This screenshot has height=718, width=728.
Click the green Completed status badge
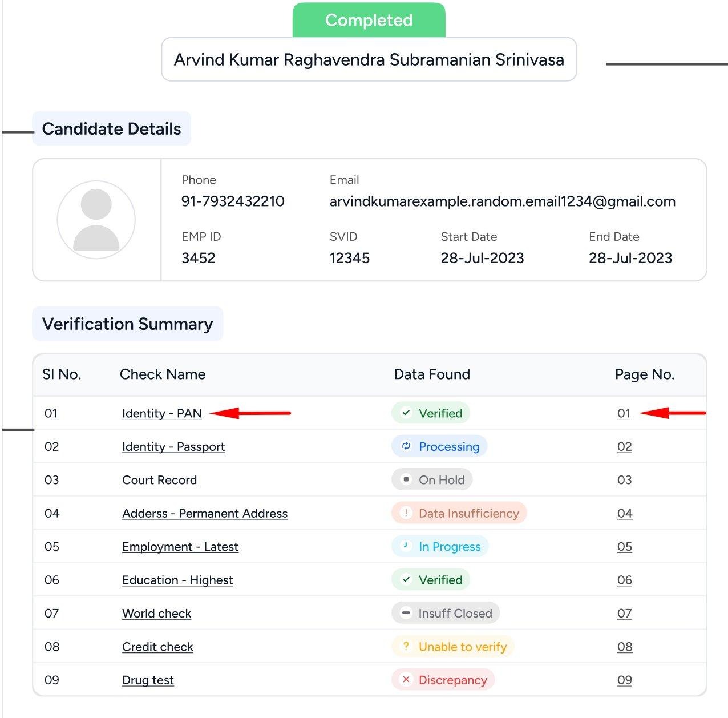369,20
